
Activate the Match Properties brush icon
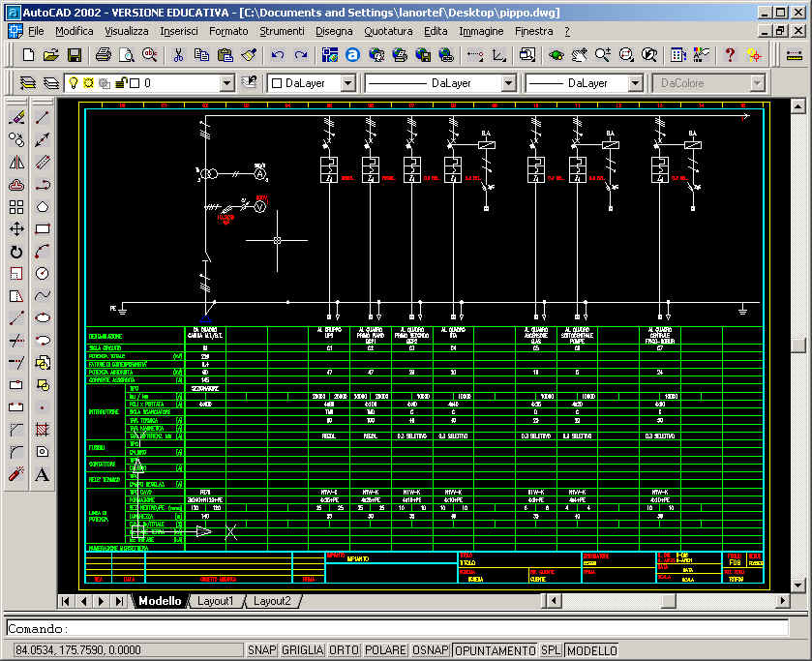pos(249,55)
